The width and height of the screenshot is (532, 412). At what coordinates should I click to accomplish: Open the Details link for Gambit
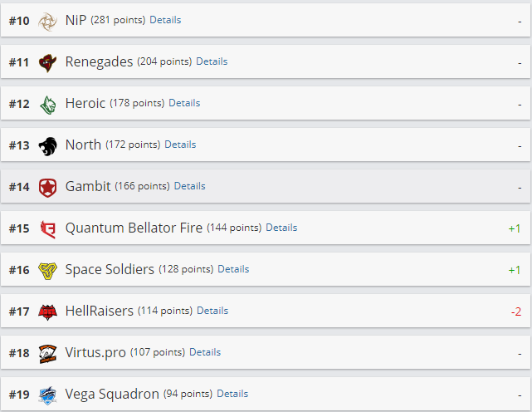click(x=190, y=186)
